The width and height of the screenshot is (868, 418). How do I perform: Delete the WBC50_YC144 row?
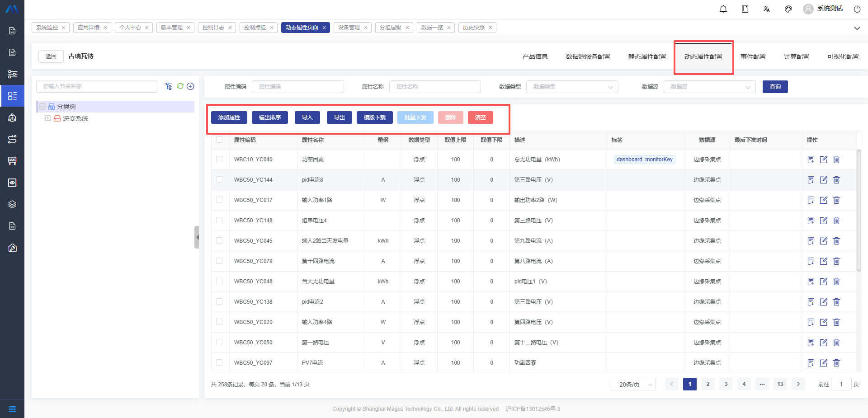[836, 180]
